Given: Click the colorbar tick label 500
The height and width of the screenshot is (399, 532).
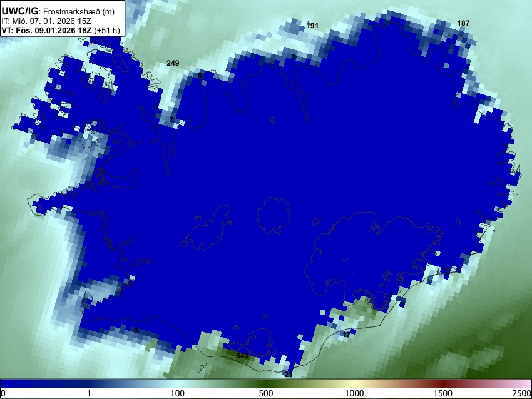Looking at the screenshot, I should click(265, 393).
